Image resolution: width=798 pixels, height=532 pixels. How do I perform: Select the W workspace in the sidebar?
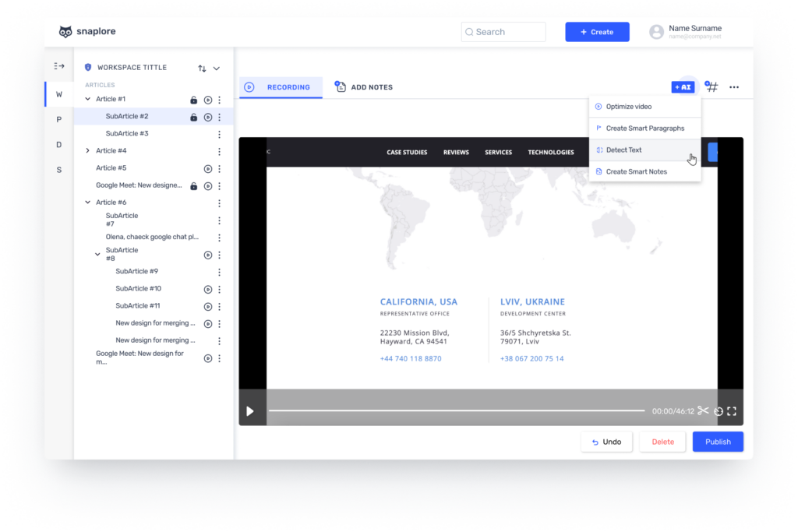click(x=59, y=94)
